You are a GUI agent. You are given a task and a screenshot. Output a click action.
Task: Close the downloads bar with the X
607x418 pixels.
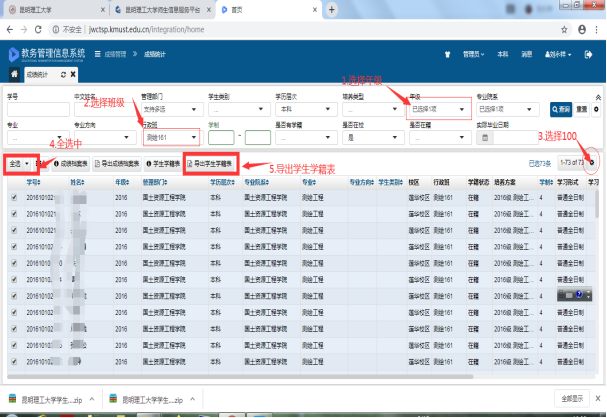(x=598, y=398)
